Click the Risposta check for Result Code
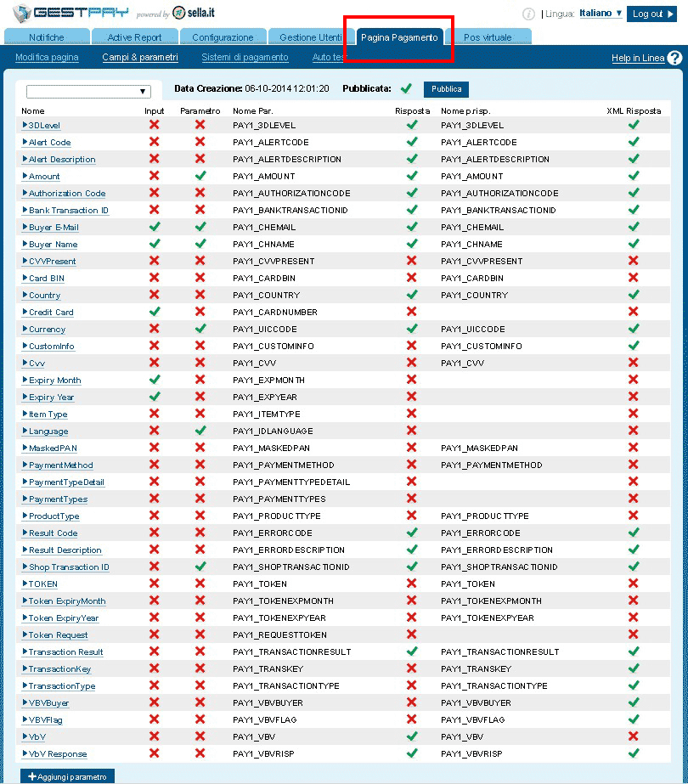Viewport: 688px width, 784px height. click(412, 533)
